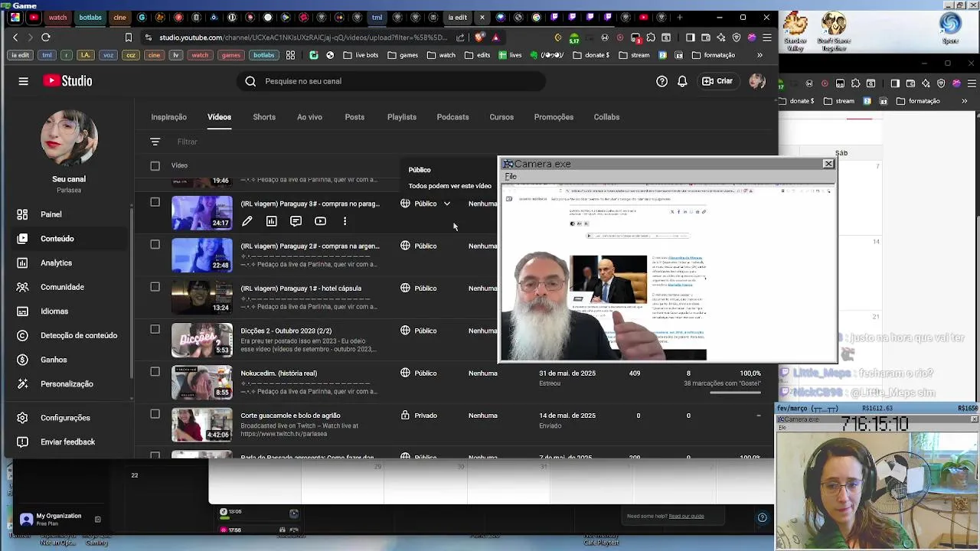
Task: Select checkbox for Paraguay 2# video
Action: pyautogui.click(x=155, y=244)
